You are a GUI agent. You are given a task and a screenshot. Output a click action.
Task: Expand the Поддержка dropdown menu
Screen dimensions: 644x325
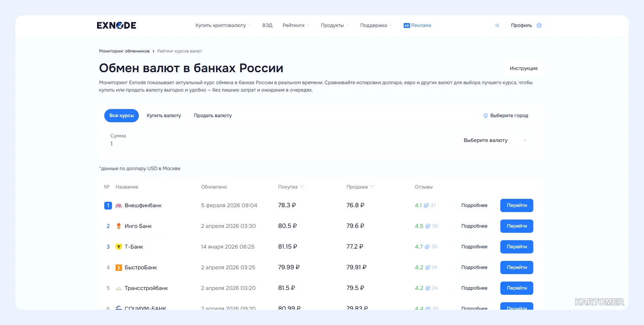(x=376, y=25)
